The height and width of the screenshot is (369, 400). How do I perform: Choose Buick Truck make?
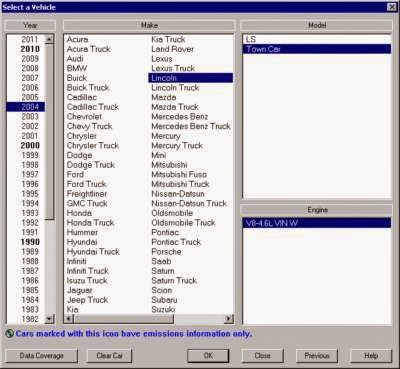click(88, 88)
